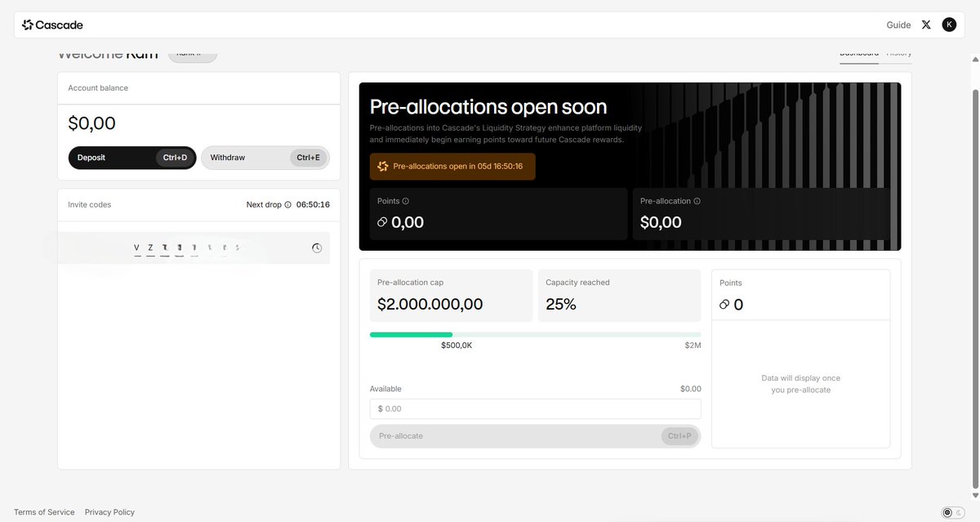Click the Ctrl+D shortcut badge
This screenshot has height=522, width=980.
point(174,158)
